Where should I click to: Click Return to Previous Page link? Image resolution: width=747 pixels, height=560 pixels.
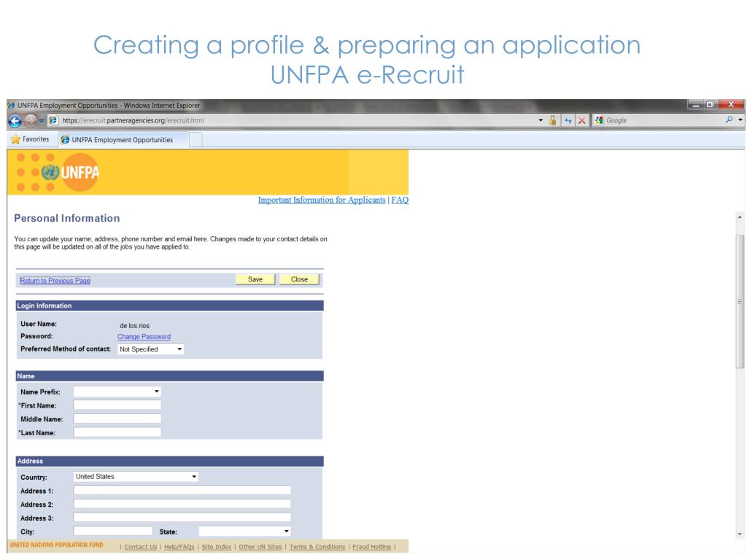(x=55, y=281)
